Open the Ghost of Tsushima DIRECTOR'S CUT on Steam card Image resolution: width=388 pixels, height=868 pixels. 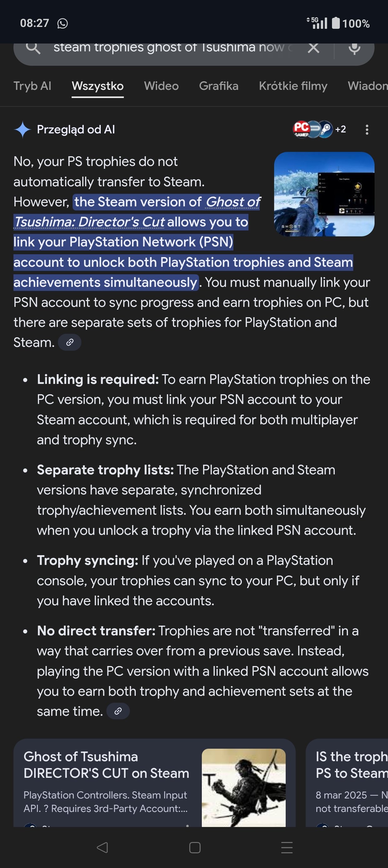pos(106,782)
